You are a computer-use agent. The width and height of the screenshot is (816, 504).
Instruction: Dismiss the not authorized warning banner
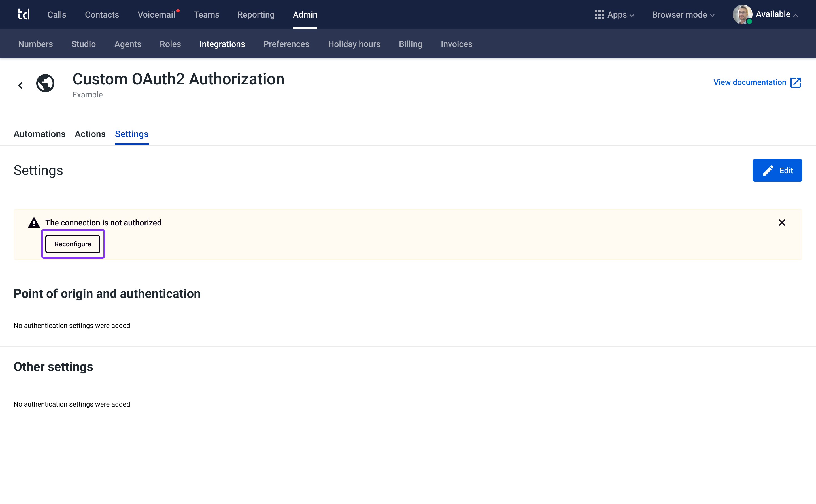click(782, 223)
